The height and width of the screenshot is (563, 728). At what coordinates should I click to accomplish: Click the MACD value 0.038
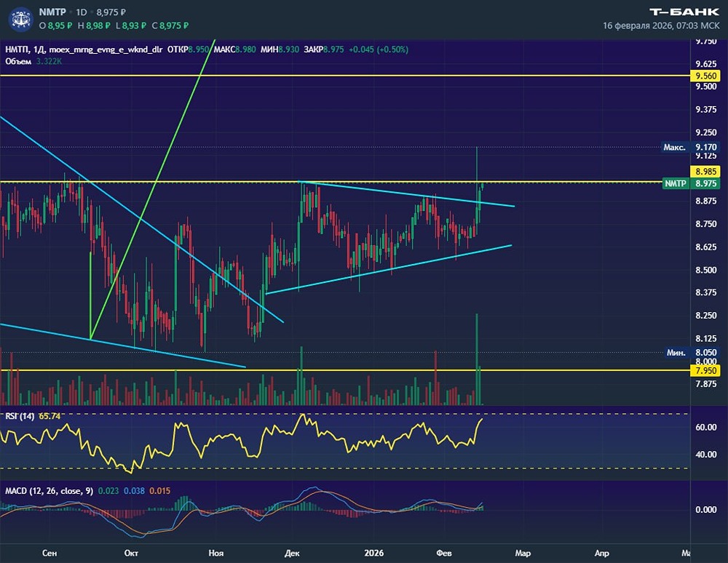pyautogui.click(x=134, y=491)
